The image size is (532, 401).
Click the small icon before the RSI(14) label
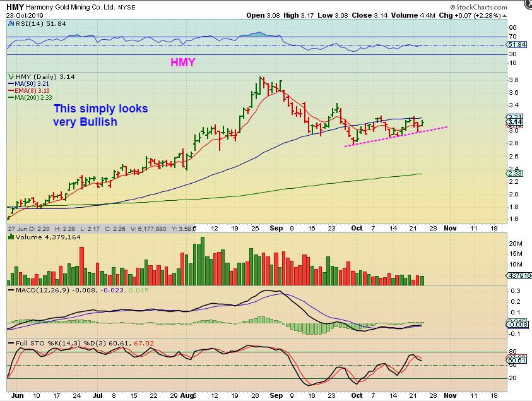pyautogui.click(x=11, y=24)
